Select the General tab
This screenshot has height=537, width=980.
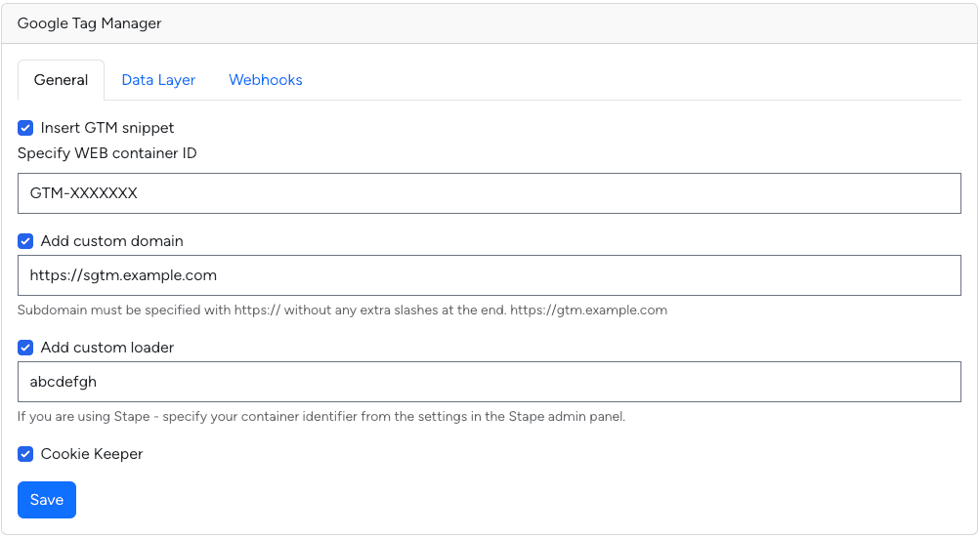click(61, 80)
